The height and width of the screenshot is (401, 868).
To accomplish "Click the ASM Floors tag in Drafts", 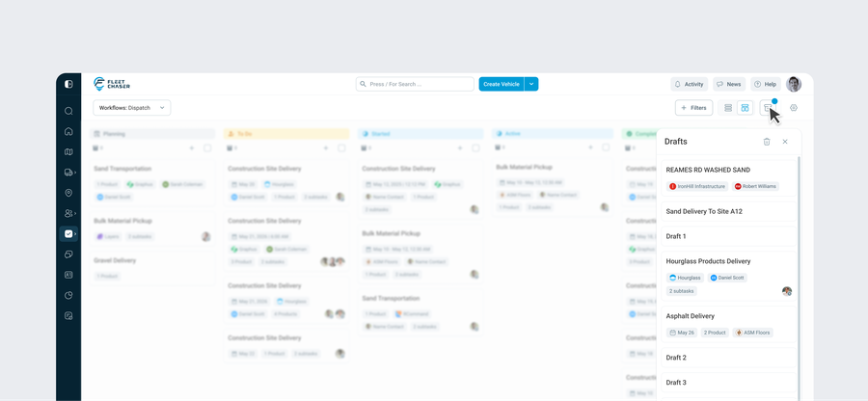I will pos(753,333).
